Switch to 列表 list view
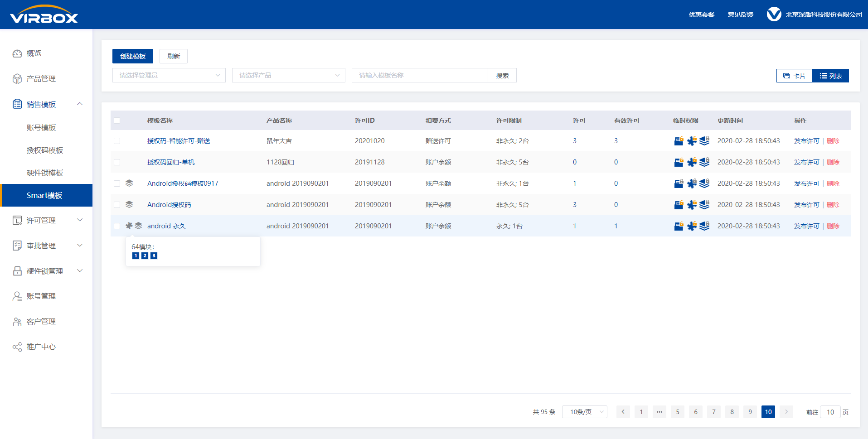The height and width of the screenshot is (439, 868). pos(831,76)
